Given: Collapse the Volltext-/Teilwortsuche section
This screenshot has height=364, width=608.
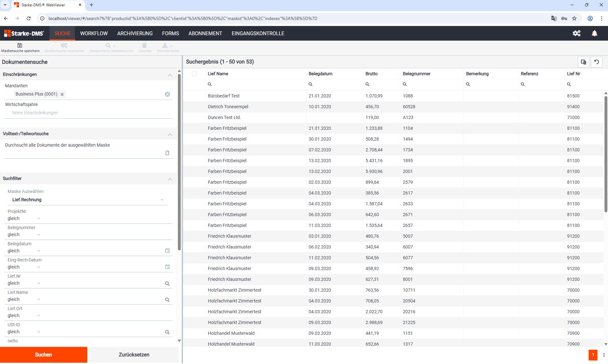Looking at the screenshot, I should pos(170,135).
